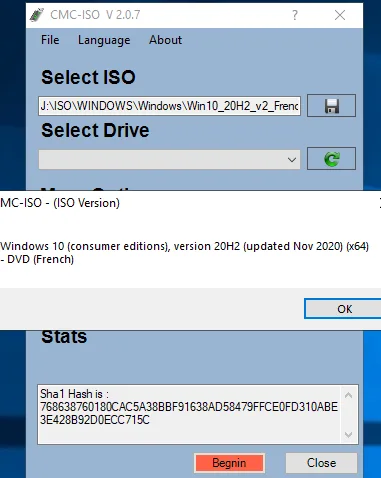Click the question mark help button
The width and height of the screenshot is (381, 478).
click(x=295, y=15)
